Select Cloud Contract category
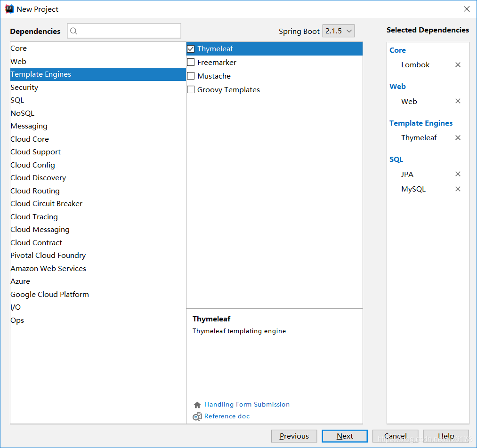Viewport: 477px width, 448px height. pos(98,242)
